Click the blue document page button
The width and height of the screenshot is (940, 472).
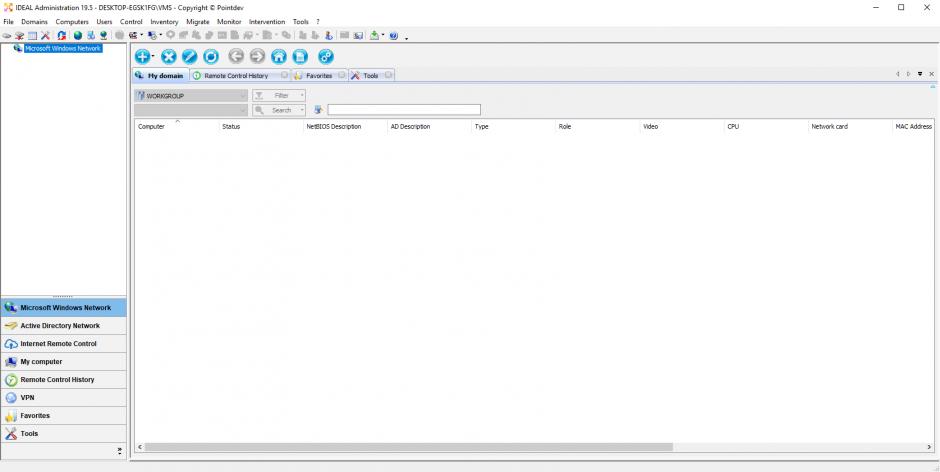coord(300,56)
